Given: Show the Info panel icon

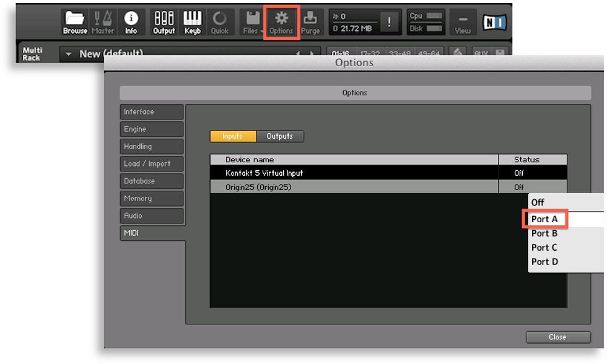Looking at the screenshot, I should [x=131, y=22].
